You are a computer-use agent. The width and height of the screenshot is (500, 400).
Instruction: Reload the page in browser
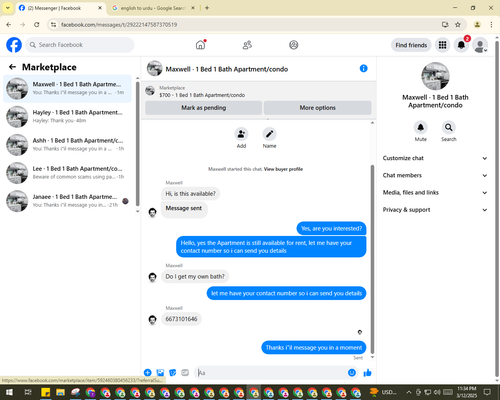(37, 24)
